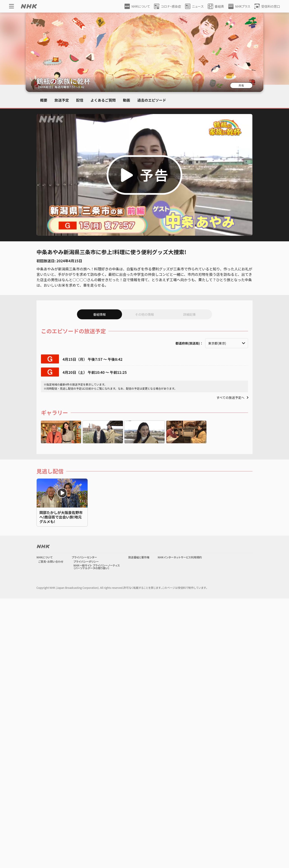The width and height of the screenshot is (289, 868).
Task: Click the 共有 share button
Action: (x=241, y=86)
